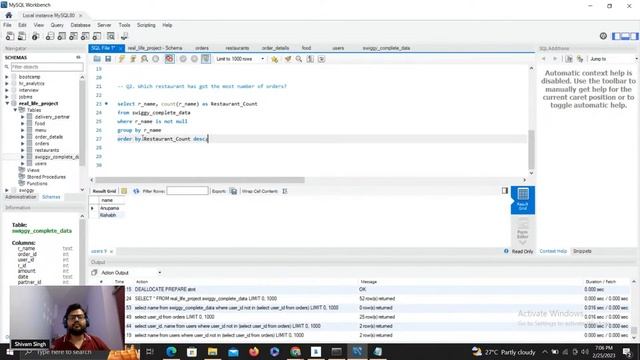Open the Query menu
The image size is (640, 360).
[x=57, y=25]
